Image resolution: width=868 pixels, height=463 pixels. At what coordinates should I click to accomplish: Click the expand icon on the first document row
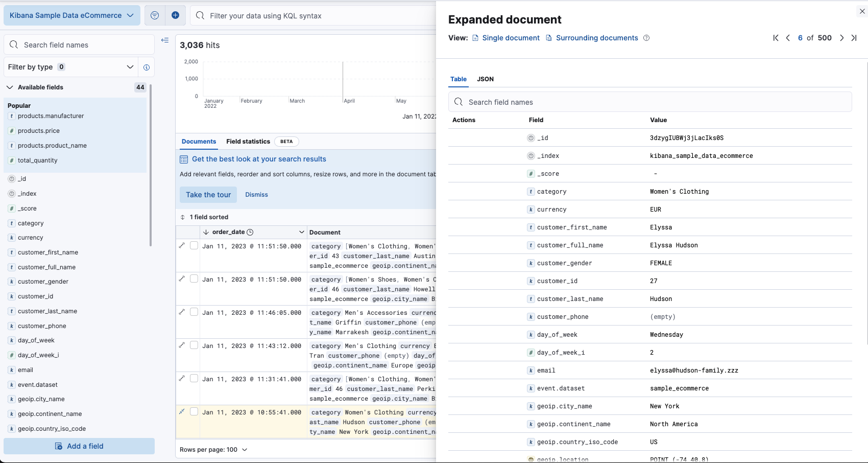182,245
